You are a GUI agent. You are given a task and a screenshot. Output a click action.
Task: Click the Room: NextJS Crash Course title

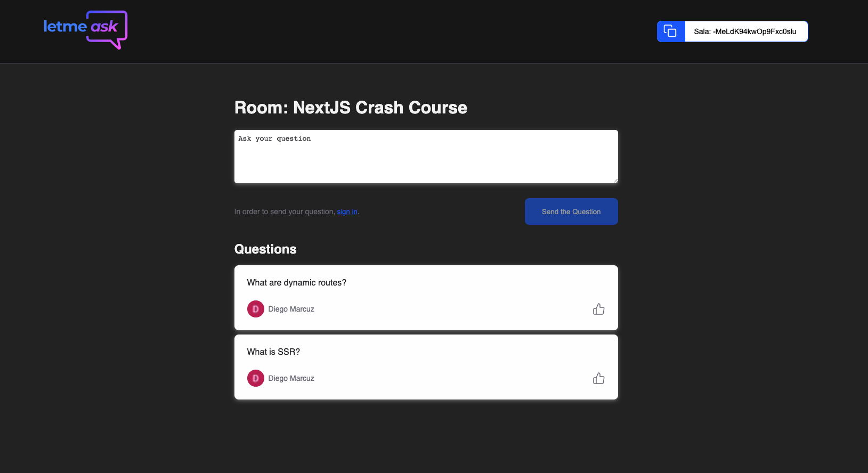click(351, 108)
